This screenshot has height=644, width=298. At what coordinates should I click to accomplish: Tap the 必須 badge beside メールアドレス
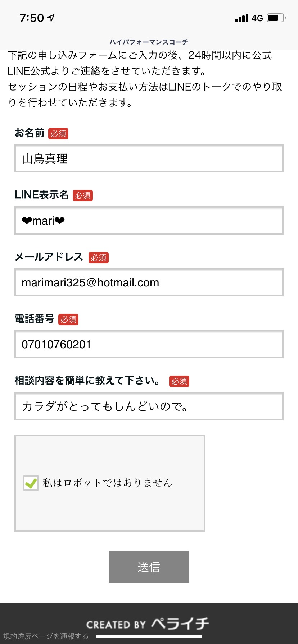pos(99,258)
